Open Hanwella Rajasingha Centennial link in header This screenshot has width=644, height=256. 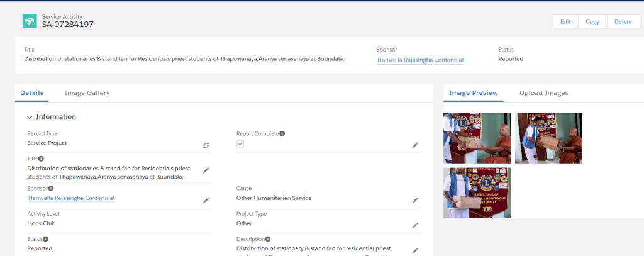click(420, 60)
